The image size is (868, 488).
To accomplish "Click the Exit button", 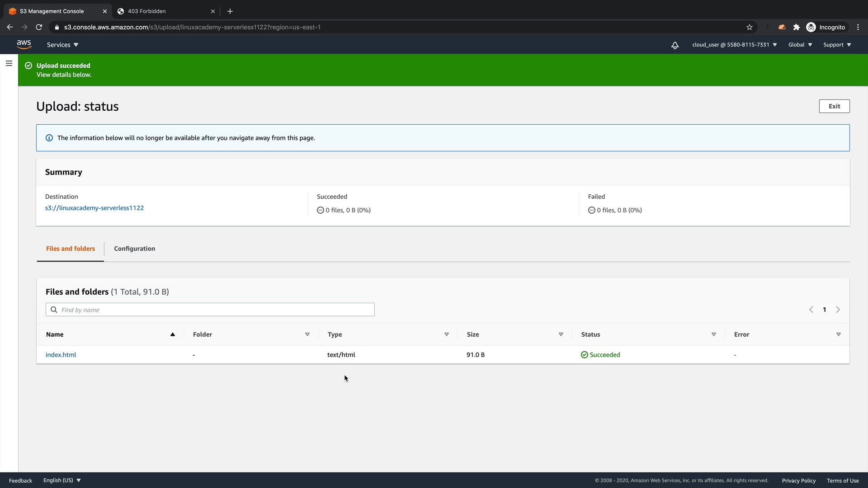I will [834, 106].
